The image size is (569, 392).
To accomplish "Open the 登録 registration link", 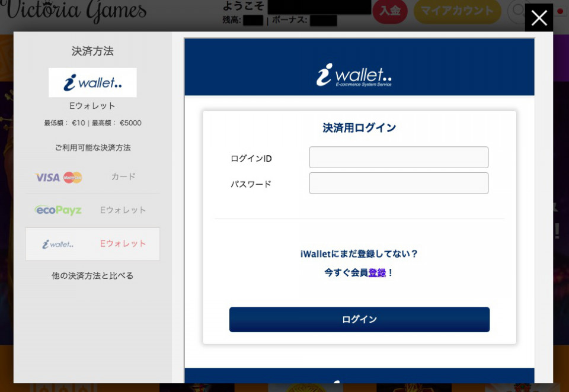I will coord(377,273).
